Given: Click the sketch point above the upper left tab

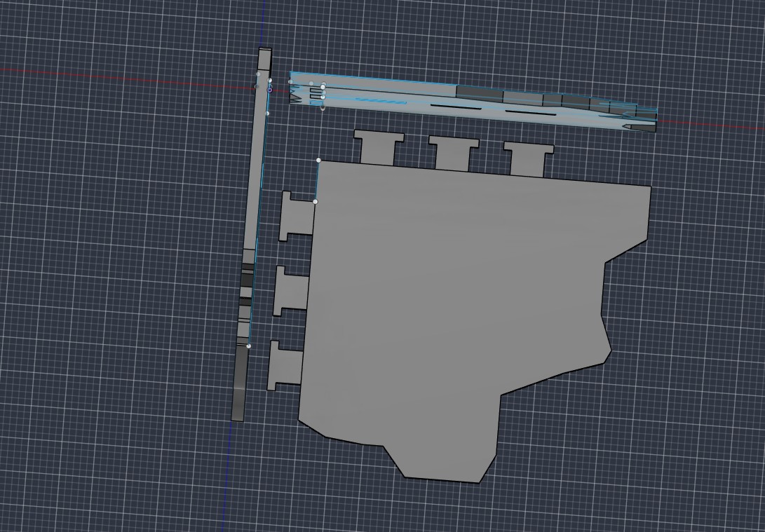Looking at the screenshot, I should click(x=315, y=201).
